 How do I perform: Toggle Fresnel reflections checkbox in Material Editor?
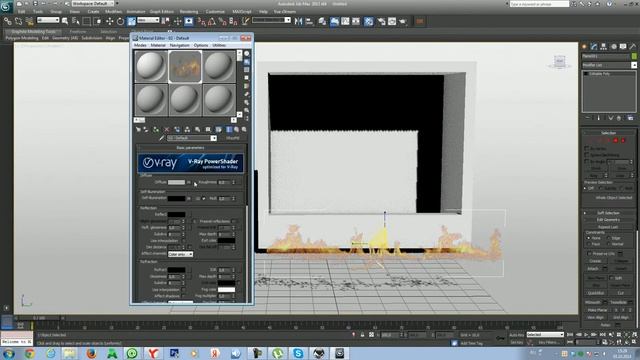(234, 221)
